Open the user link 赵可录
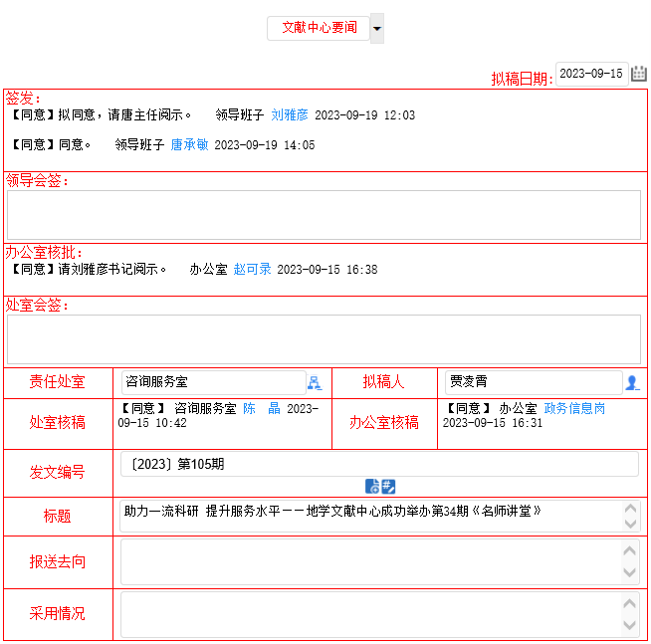 pos(252,270)
